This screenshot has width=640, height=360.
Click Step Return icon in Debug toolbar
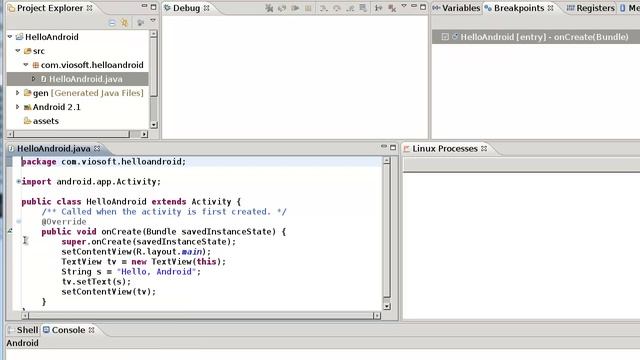(x=350, y=8)
